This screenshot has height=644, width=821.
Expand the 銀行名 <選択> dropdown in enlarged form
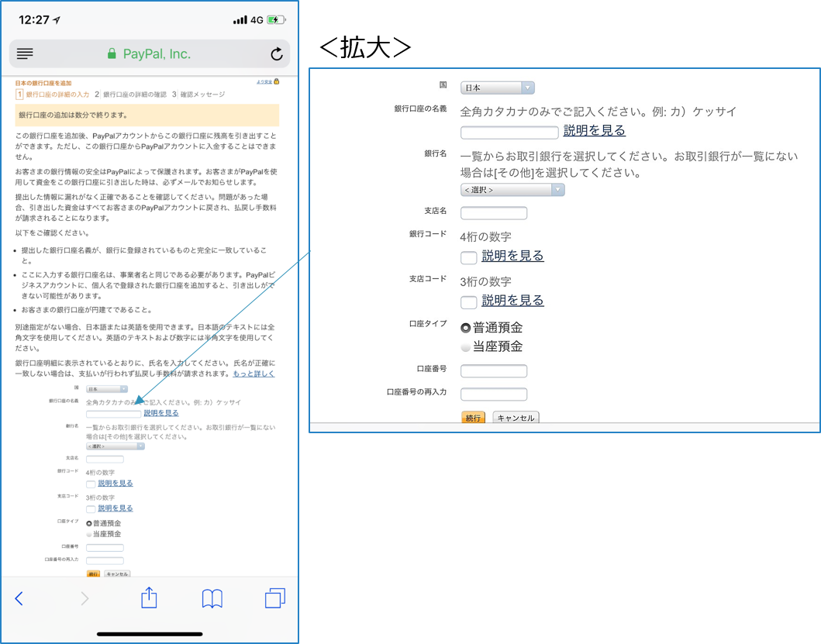(x=512, y=190)
